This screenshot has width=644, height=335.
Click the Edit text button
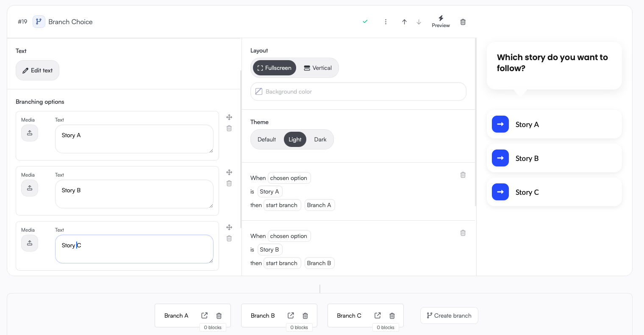[x=37, y=70]
